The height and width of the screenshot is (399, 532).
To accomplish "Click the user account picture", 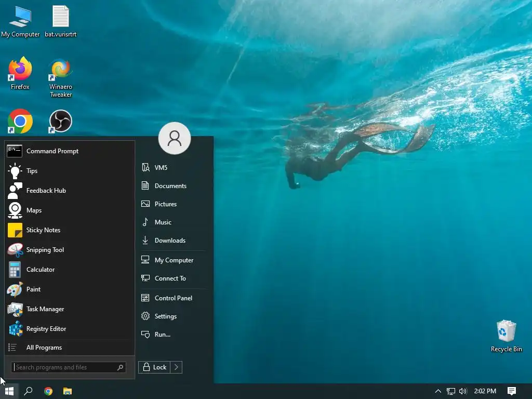I will tap(175, 138).
